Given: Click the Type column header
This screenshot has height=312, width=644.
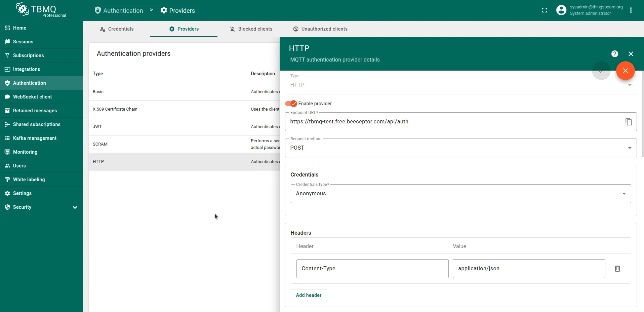Looking at the screenshot, I should click(98, 74).
